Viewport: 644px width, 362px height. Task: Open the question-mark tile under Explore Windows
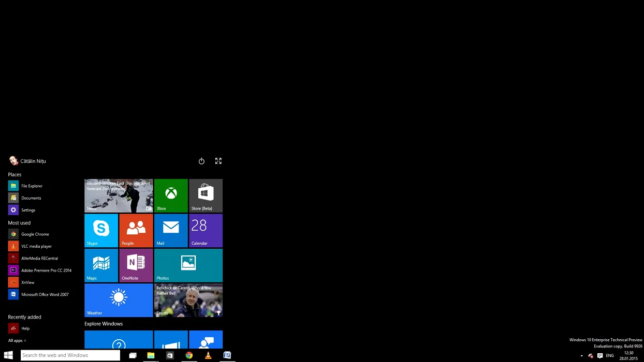119,340
